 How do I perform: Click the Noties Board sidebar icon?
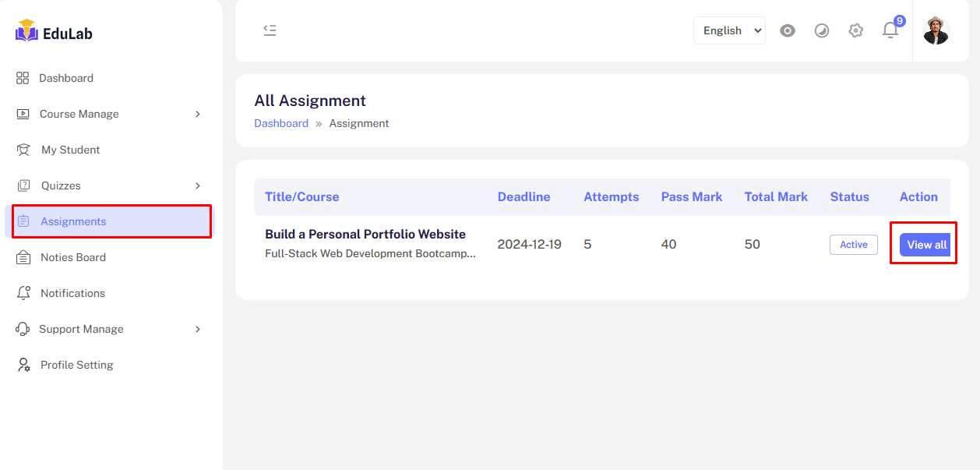pyautogui.click(x=23, y=257)
